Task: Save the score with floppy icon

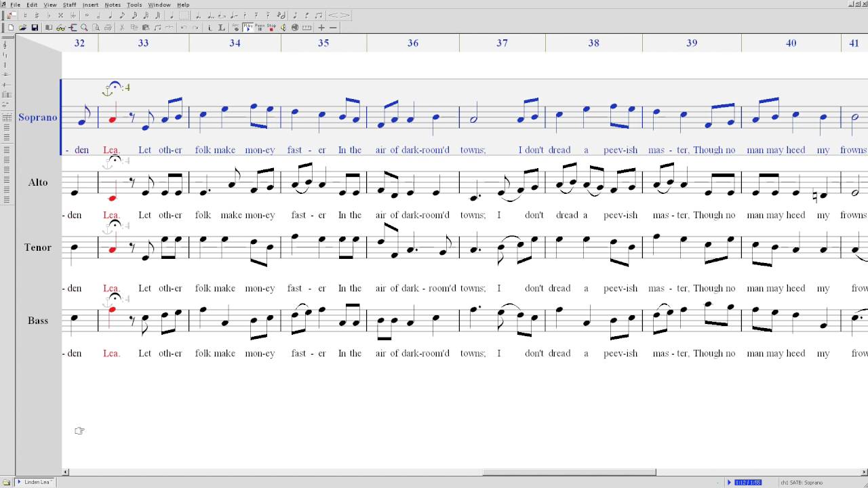Action: click(x=35, y=28)
